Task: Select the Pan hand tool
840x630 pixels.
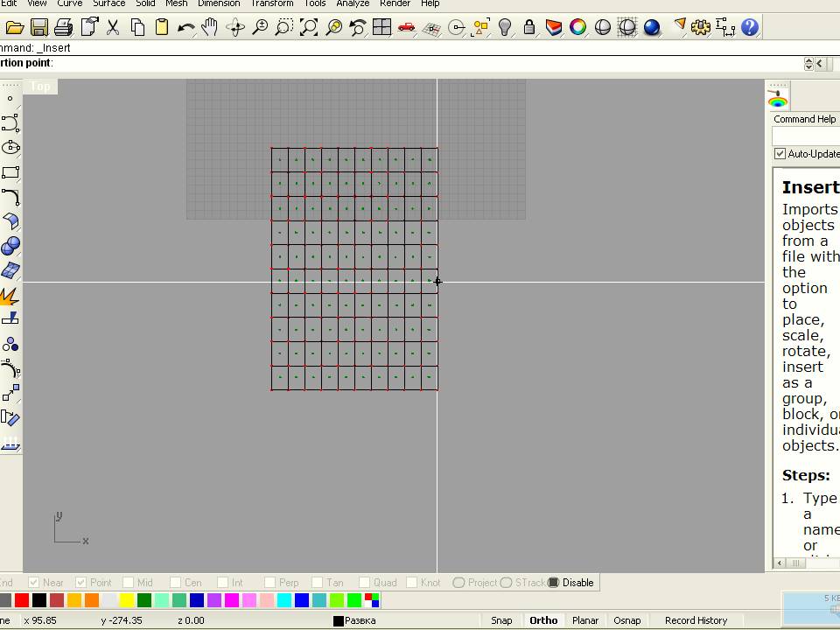Action: [x=210, y=28]
